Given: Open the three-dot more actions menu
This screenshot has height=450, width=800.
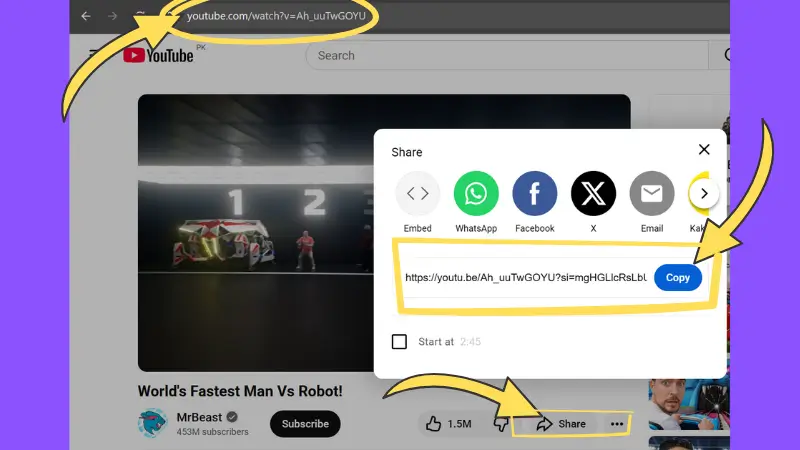Looking at the screenshot, I should [617, 424].
